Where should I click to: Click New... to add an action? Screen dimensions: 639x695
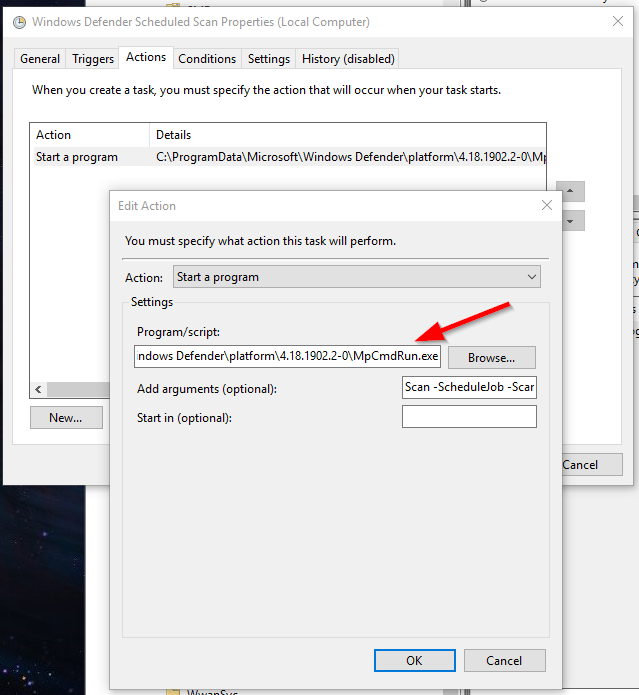click(66, 418)
